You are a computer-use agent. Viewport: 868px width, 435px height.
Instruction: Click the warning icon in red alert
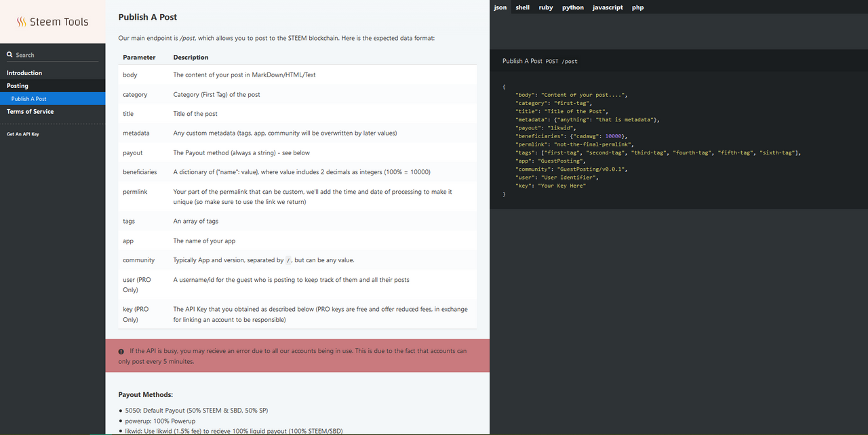pyautogui.click(x=121, y=351)
